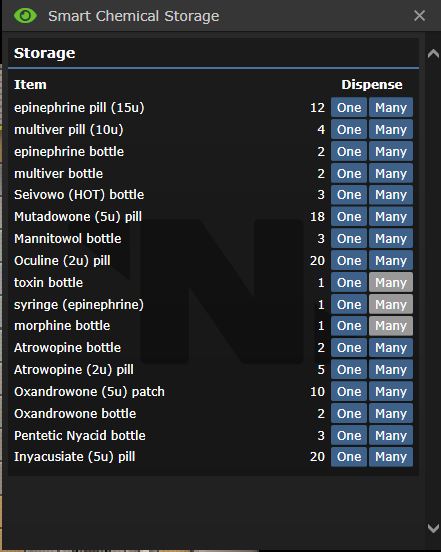Dispense many Oculine (2u) pill
441x552 pixels.
coord(391,261)
